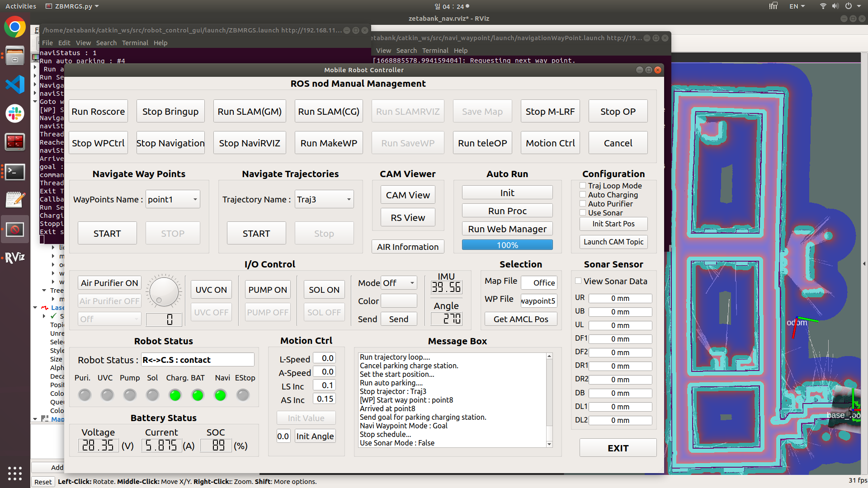The image size is (868, 488).
Task: Open the Edit menu in terminal
Action: (x=64, y=43)
